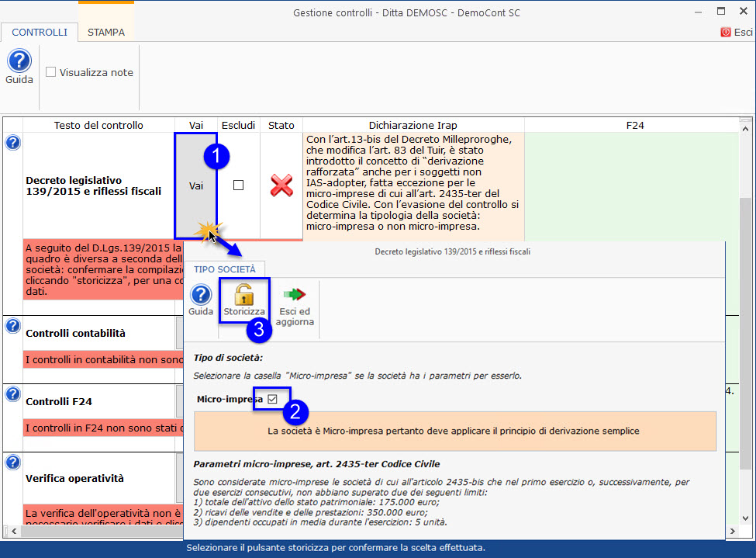Click the red 'I controlli in F24' note
Screen dimensions: 756x558
coord(104,428)
